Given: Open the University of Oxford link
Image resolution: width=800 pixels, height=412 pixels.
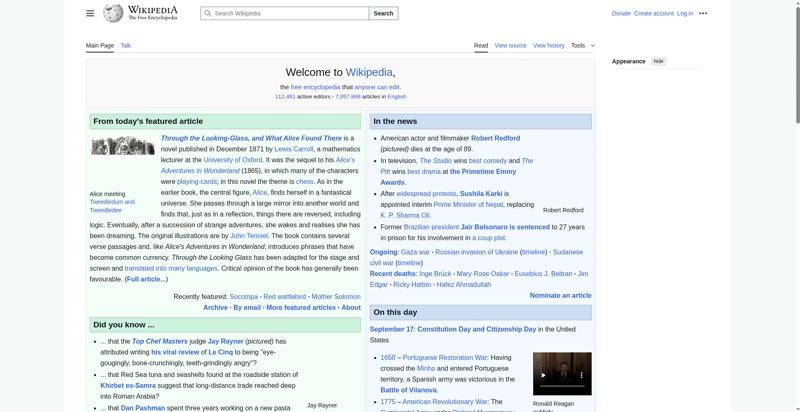Looking at the screenshot, I should 233,160.
